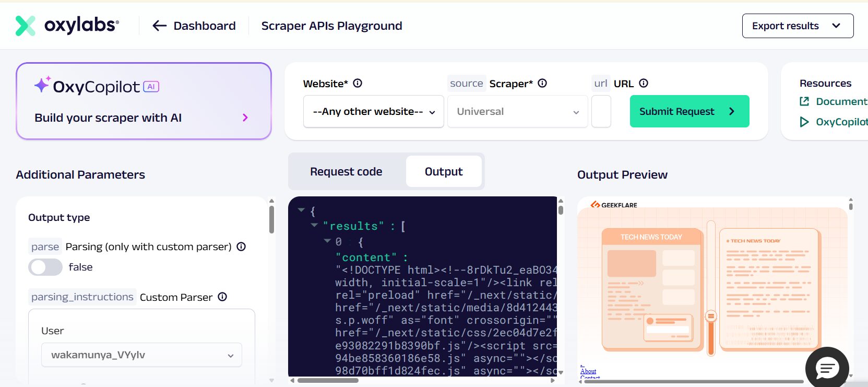Click the OxyCopilot play icon in Resources

tap(804, 122)
